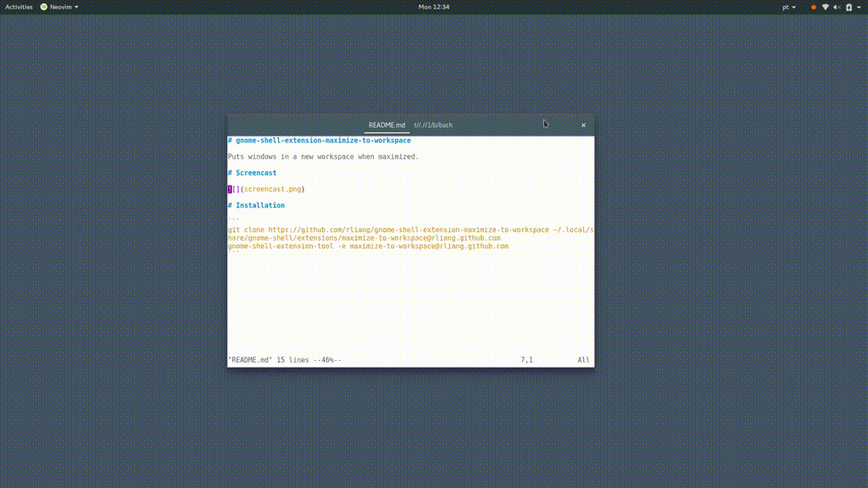Click the '"README.md" 15 lines --46%--' status text
The width and height of the screenshot is (868, 488).
285,359
